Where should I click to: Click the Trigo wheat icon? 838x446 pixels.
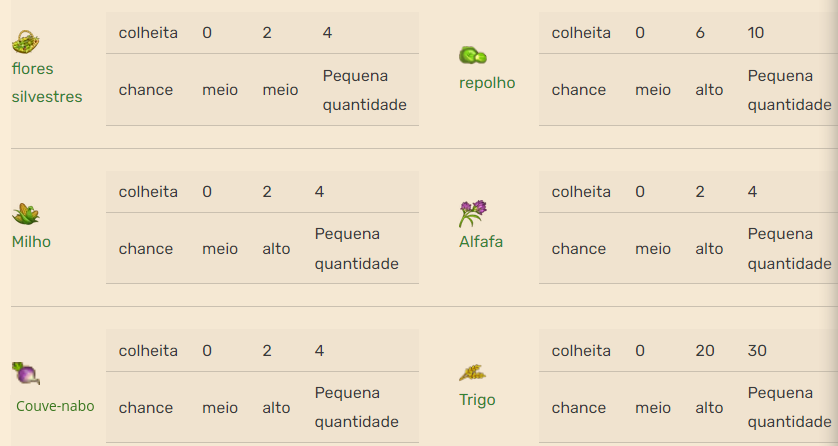472,372
